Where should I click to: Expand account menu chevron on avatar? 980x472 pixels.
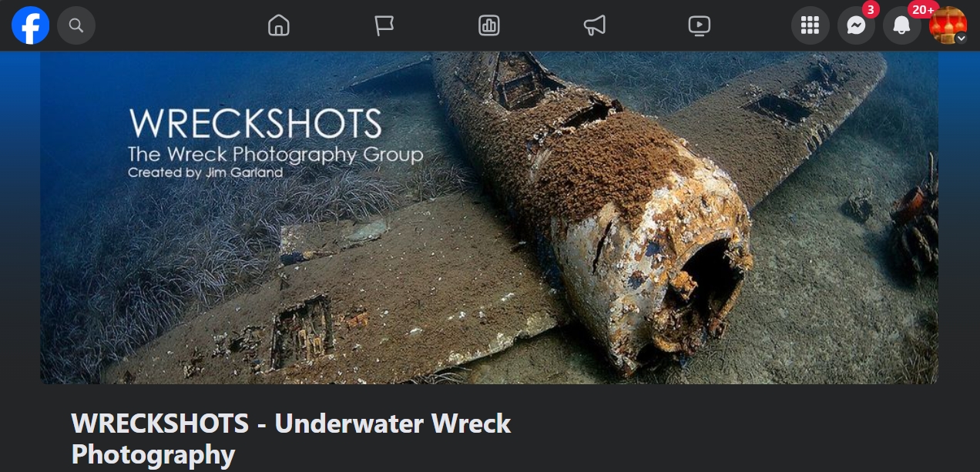tap(961, 38)
